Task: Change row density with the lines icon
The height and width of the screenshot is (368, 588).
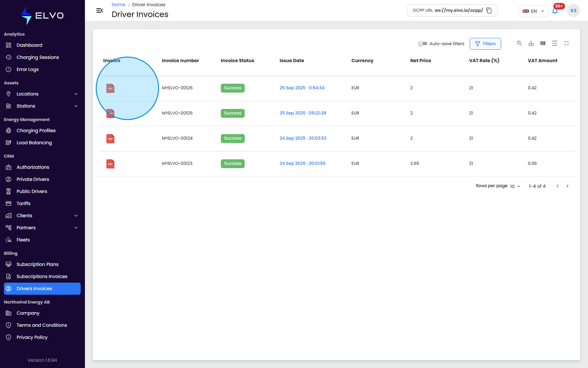Action: pos(555,43)
